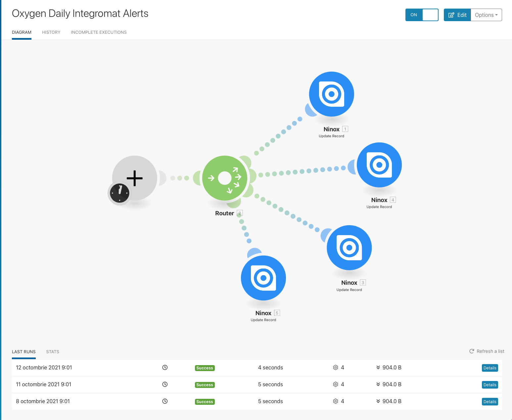512x420 pixels.
Task: Select the LAST RUNS tab
Action: pos(24,352)
